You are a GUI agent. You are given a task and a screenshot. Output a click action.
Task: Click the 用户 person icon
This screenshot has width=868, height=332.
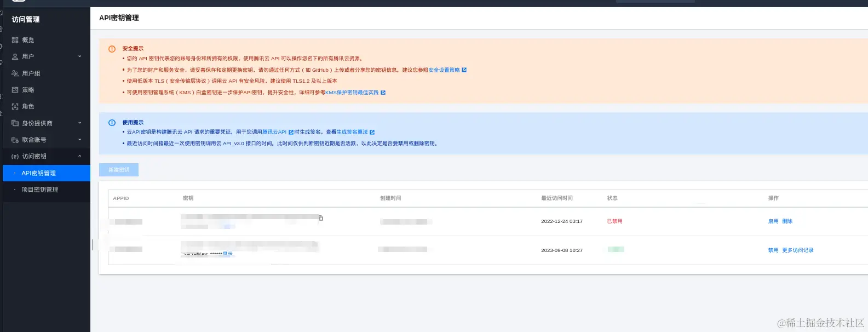15,56
